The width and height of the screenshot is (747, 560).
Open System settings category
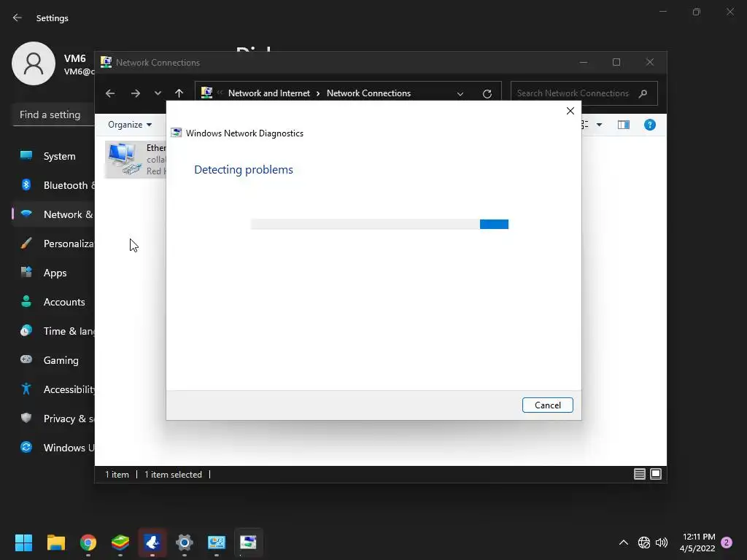[x=53, y=156]
